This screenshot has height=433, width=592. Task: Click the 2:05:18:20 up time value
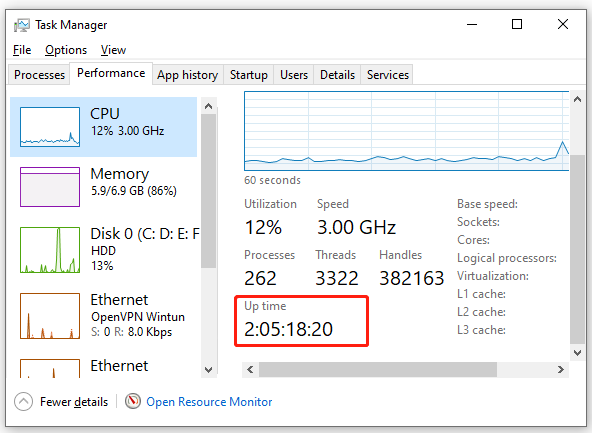point(288,329)
